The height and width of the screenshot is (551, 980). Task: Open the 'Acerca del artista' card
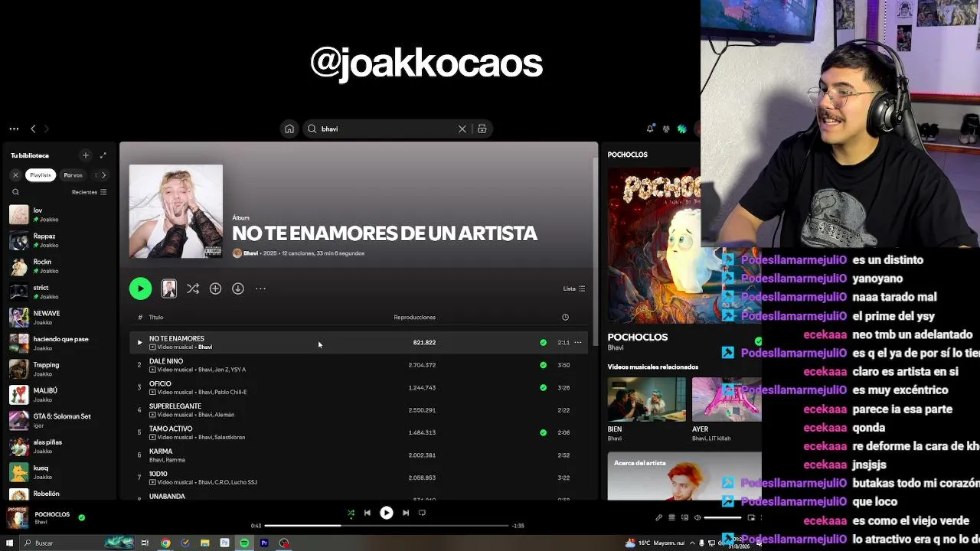click(684, 476)
